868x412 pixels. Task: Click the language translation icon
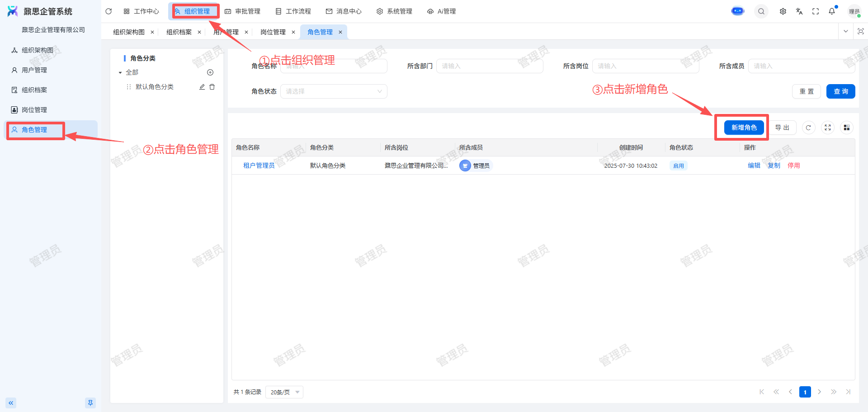[x=799, y=11]
